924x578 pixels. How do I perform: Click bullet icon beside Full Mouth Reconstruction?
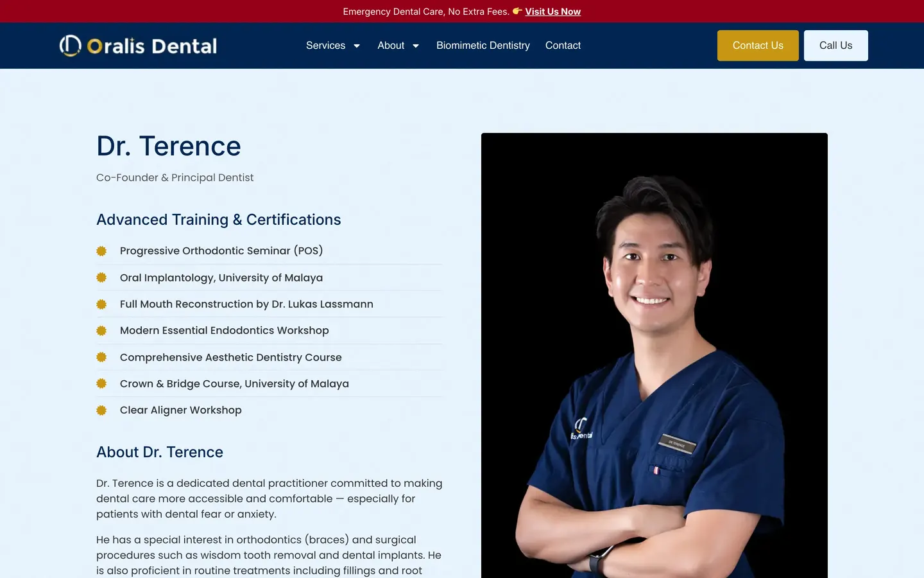(x=101, y=304)
